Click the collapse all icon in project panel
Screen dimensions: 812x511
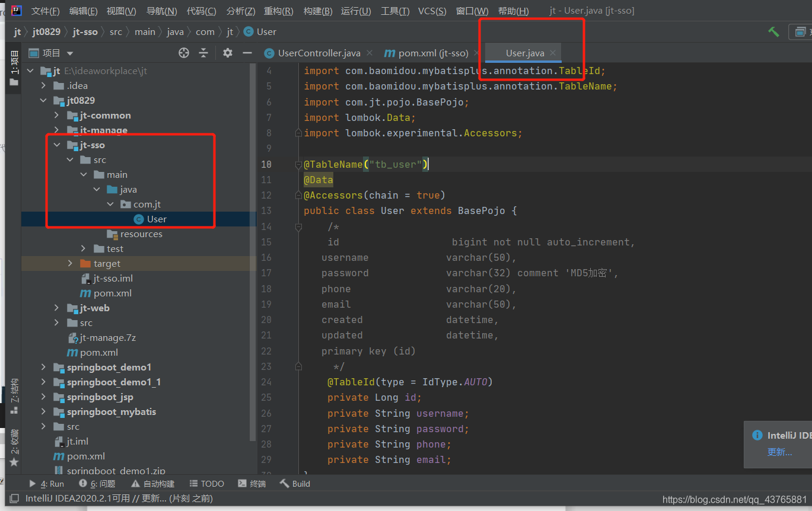(203, 53)
